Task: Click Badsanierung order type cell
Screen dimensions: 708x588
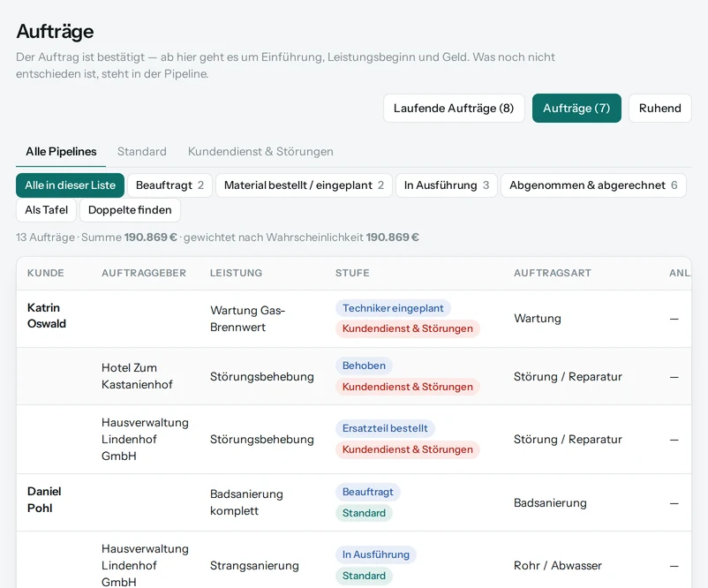Action: (550, 502)
